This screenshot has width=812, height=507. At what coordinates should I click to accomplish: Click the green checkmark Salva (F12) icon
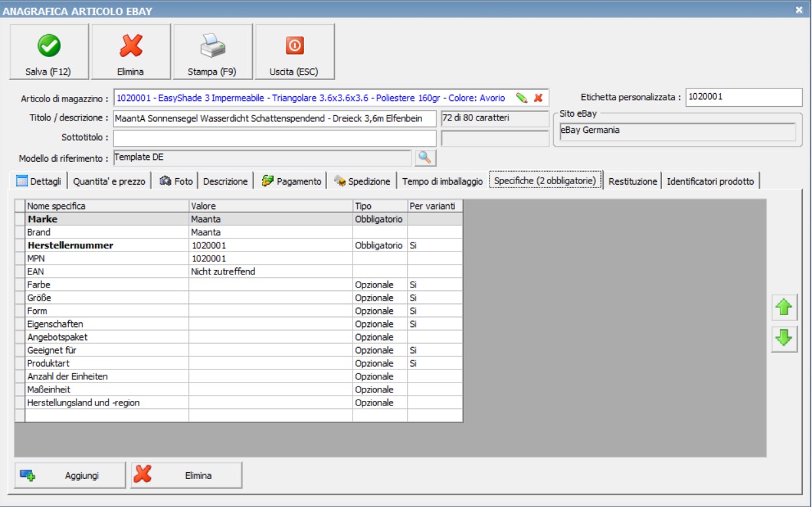click(48, 46)
